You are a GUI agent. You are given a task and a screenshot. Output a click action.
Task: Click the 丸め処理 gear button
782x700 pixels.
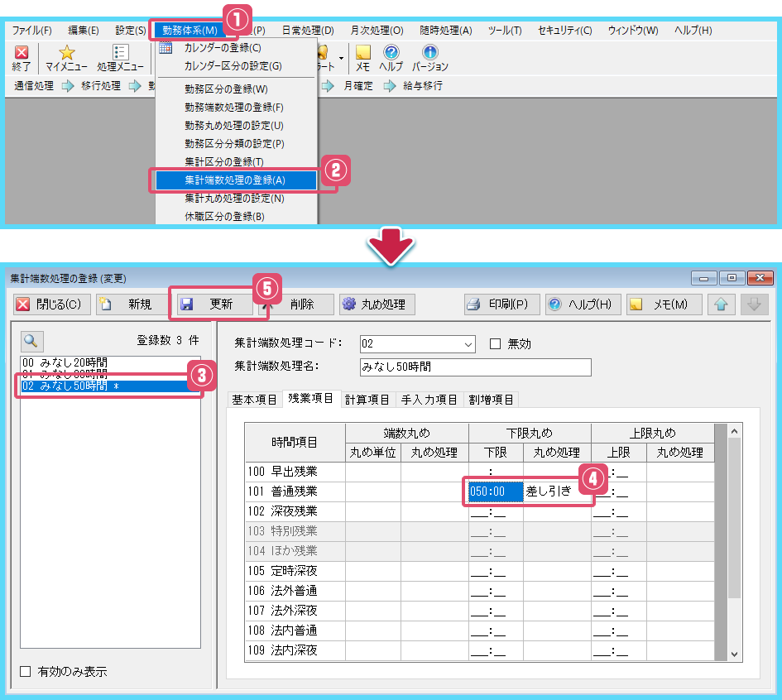pyautogui.click(x=377, y=304)
